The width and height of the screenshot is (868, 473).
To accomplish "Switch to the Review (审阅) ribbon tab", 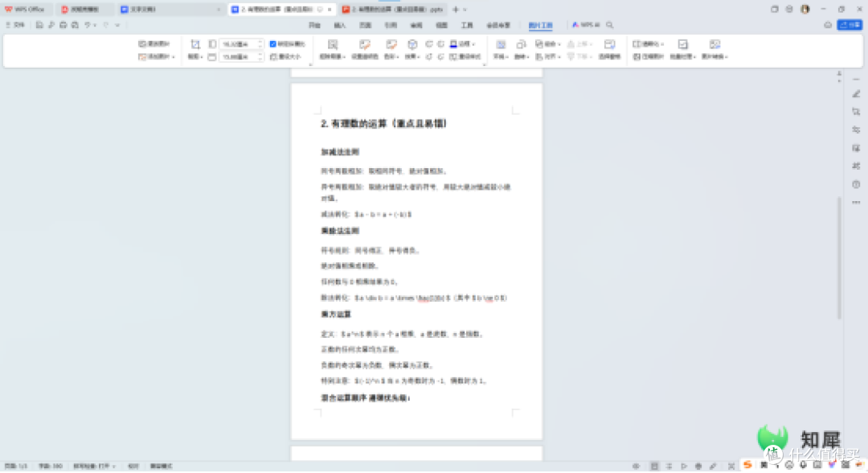I will click(416, 25).
